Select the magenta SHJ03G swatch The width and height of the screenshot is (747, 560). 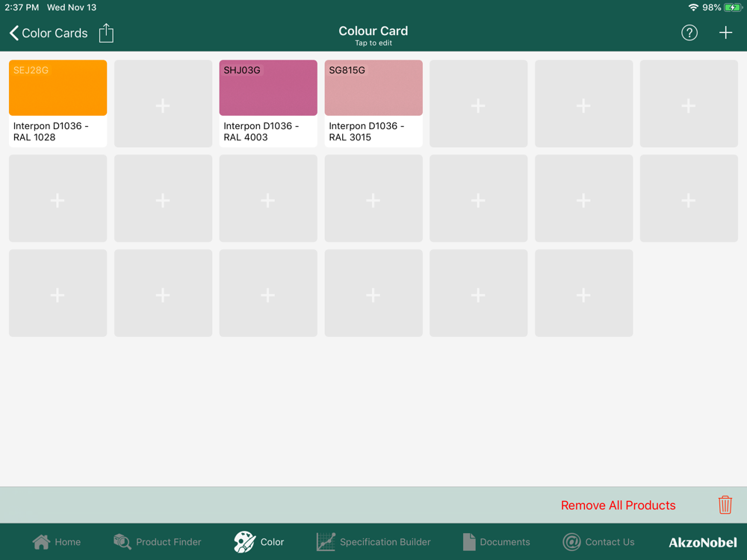(x=268, y=87)
